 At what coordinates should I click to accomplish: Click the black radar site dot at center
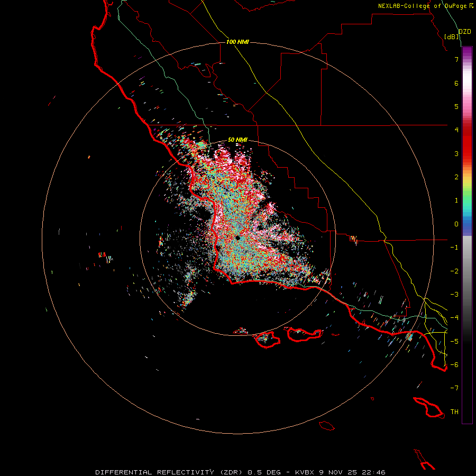click(x=237, y=237)
